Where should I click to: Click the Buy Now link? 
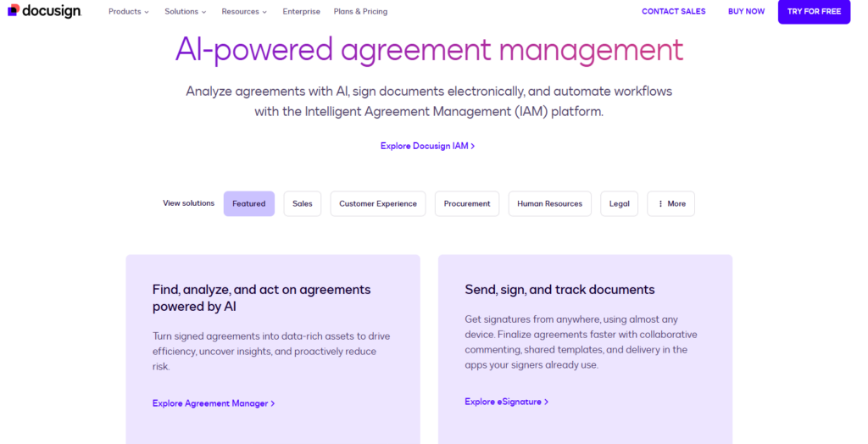pos(746,12)
